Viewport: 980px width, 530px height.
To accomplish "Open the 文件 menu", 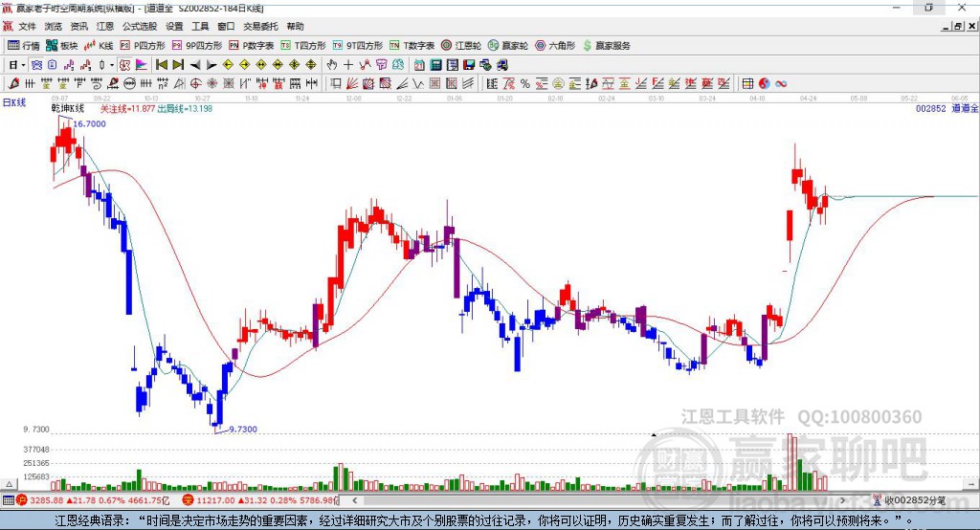I will 27,26.
